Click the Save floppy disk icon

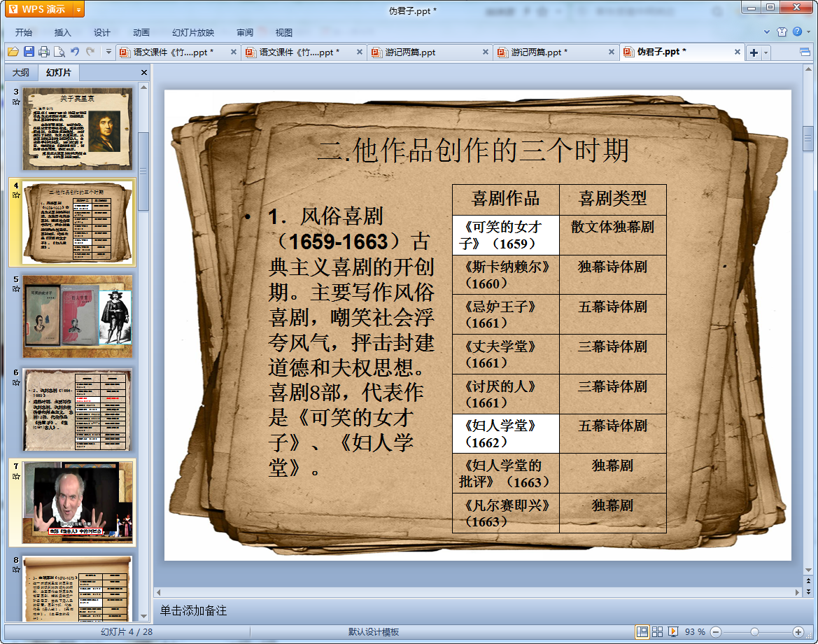[x=29, y=52]
